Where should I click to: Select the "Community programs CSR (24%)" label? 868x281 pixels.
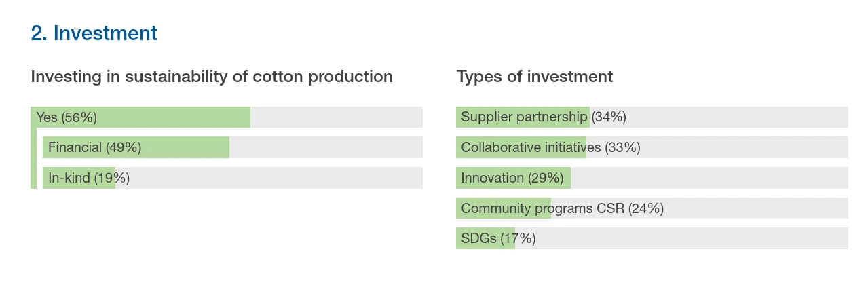[x=562, y=208]
